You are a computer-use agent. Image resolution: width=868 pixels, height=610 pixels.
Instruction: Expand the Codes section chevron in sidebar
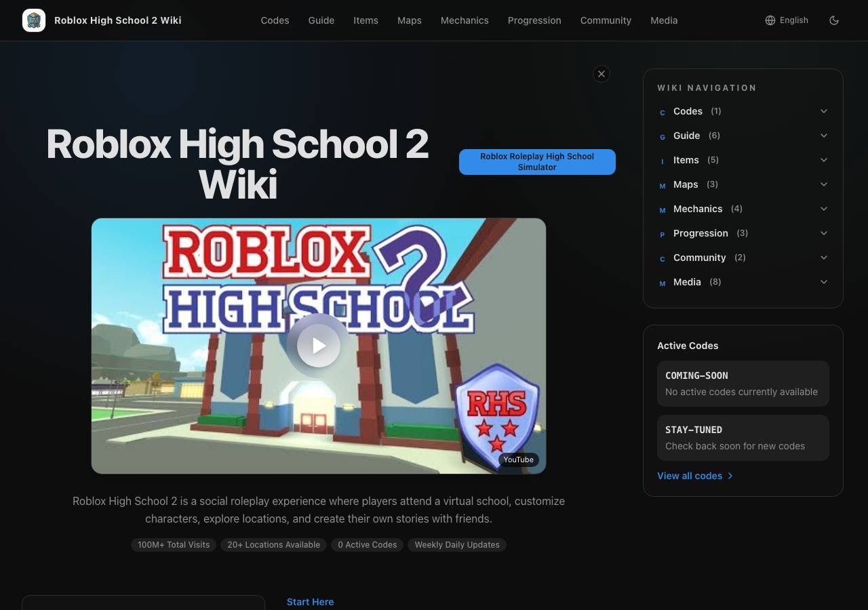(824, 111)
